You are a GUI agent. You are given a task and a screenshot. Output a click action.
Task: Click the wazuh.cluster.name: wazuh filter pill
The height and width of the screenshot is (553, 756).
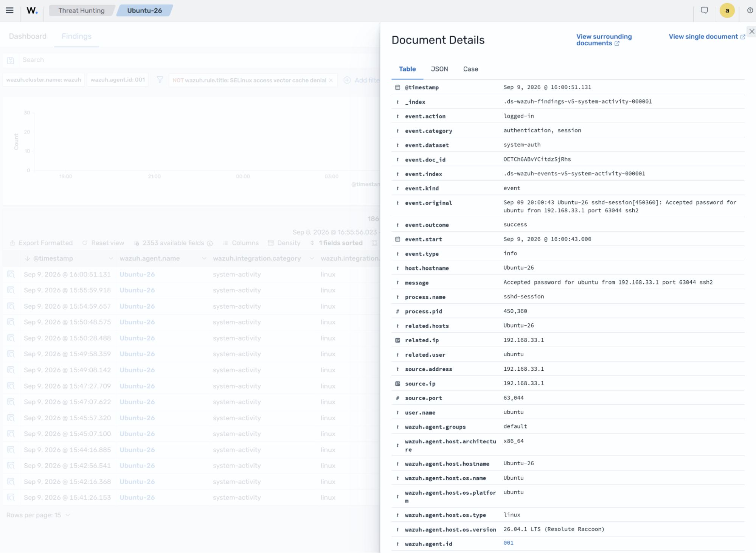point(43,80)
